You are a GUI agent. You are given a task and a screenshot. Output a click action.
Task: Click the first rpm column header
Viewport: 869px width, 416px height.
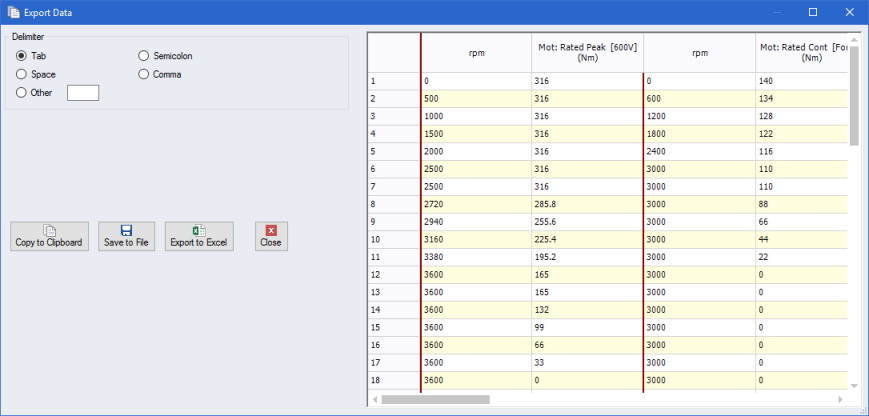[x=476, y=52]
